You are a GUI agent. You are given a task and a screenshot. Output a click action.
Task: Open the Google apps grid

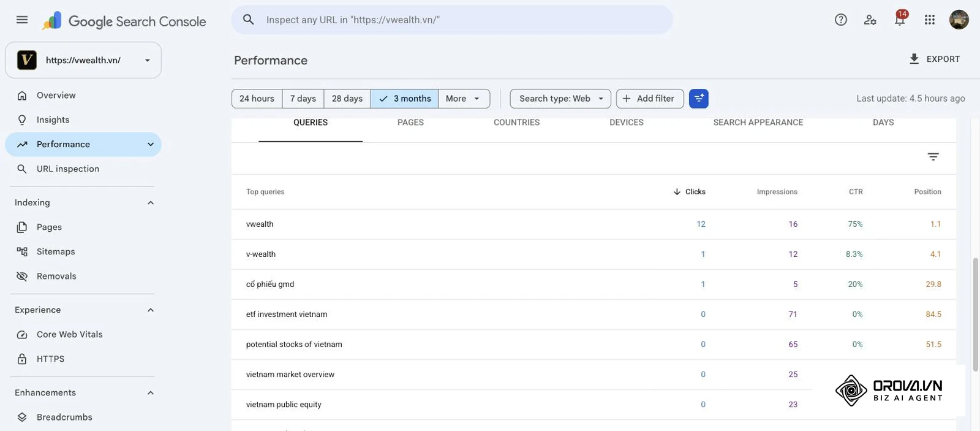(x=930, y=20)
